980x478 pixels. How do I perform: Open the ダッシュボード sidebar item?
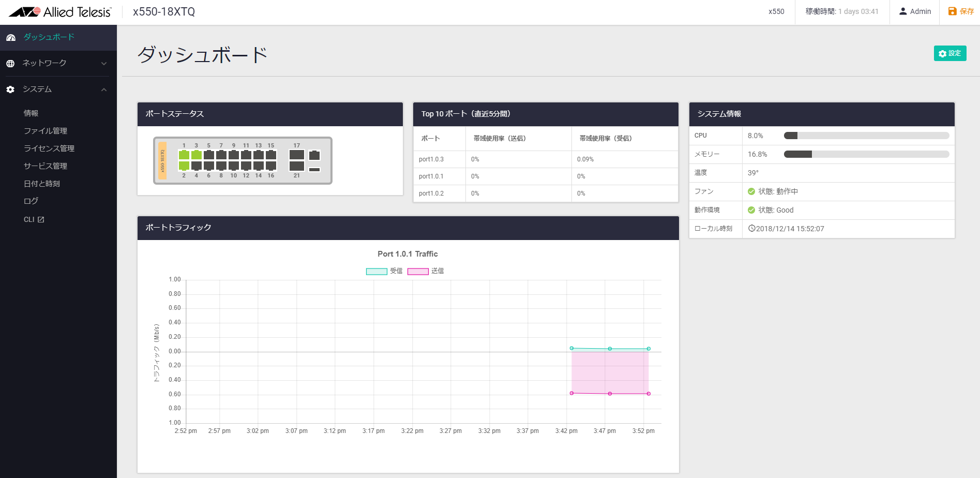pyautogui.click(x=49, y=37)
